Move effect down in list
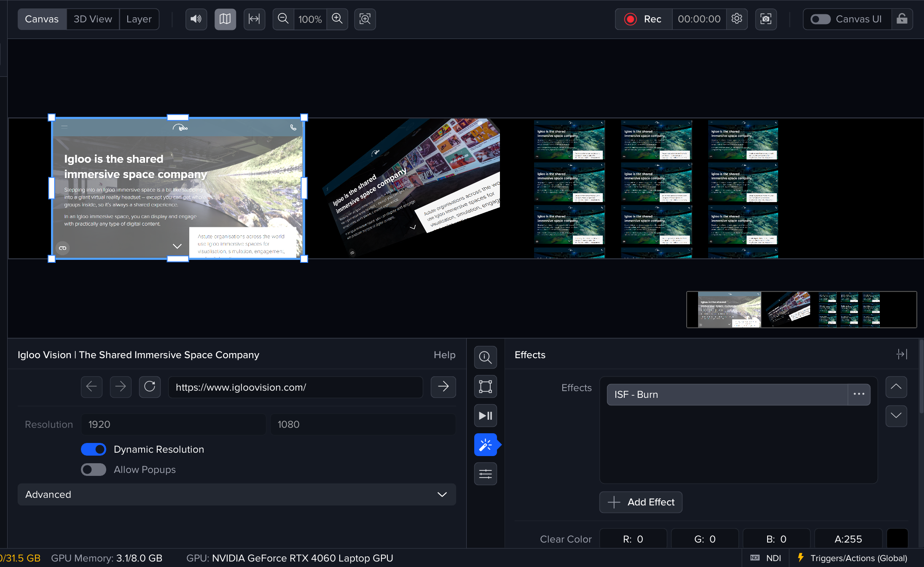This screenshot has height=567, width=924. 896,416
